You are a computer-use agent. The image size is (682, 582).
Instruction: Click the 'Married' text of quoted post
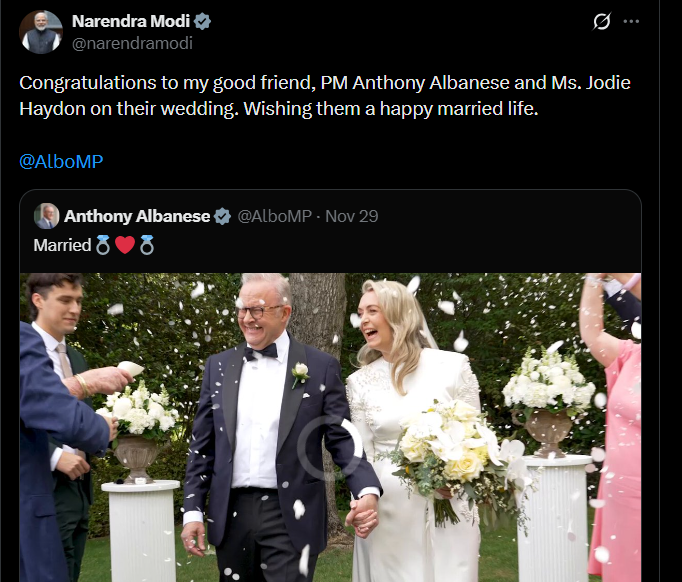coord(62,245)
